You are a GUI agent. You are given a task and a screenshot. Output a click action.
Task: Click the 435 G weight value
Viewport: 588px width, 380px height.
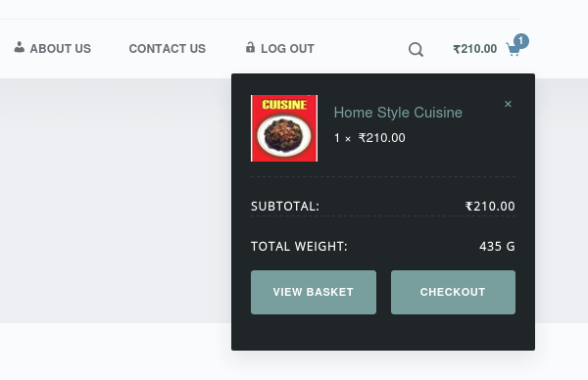point(497,246)
